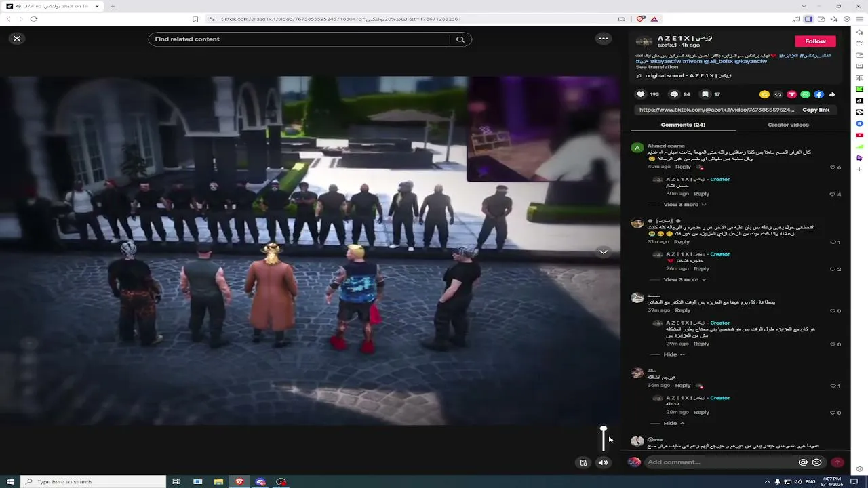Like the creator reply posted 30m ago
868x488 pixels.
833,195
